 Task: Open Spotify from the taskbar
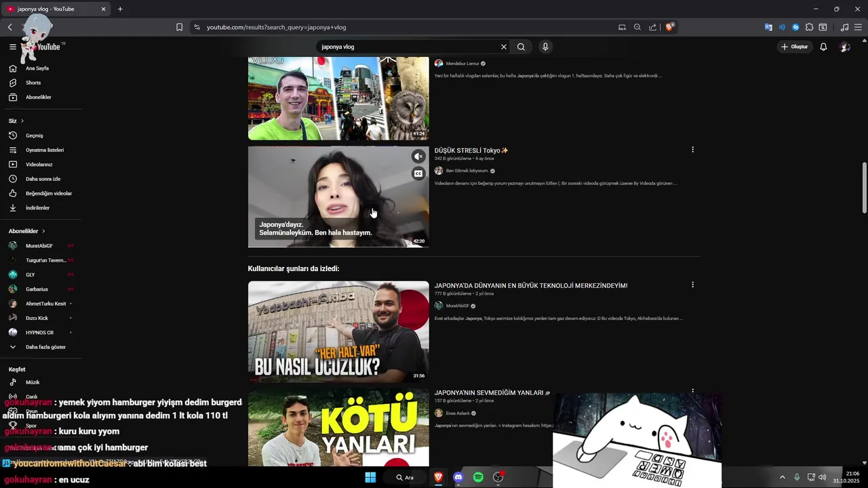tap(478, 477)
